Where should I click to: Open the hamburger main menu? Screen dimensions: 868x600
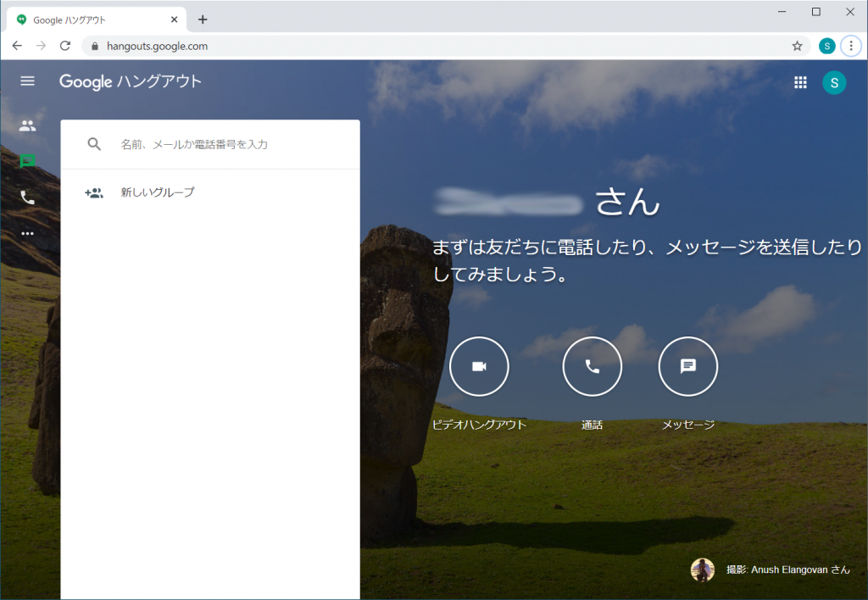(x=28, y=81)
